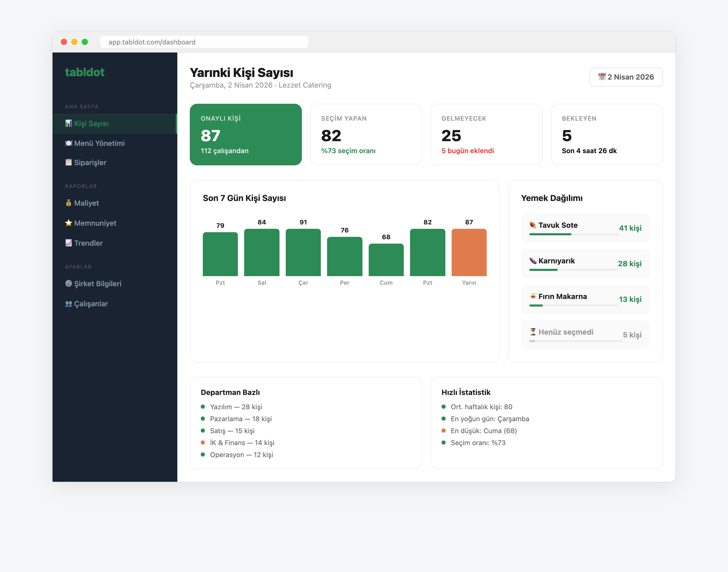728x572 pixels.
Task: Click the gear icon for Şirket Bilgileri
Action: [x=69, y=283]
